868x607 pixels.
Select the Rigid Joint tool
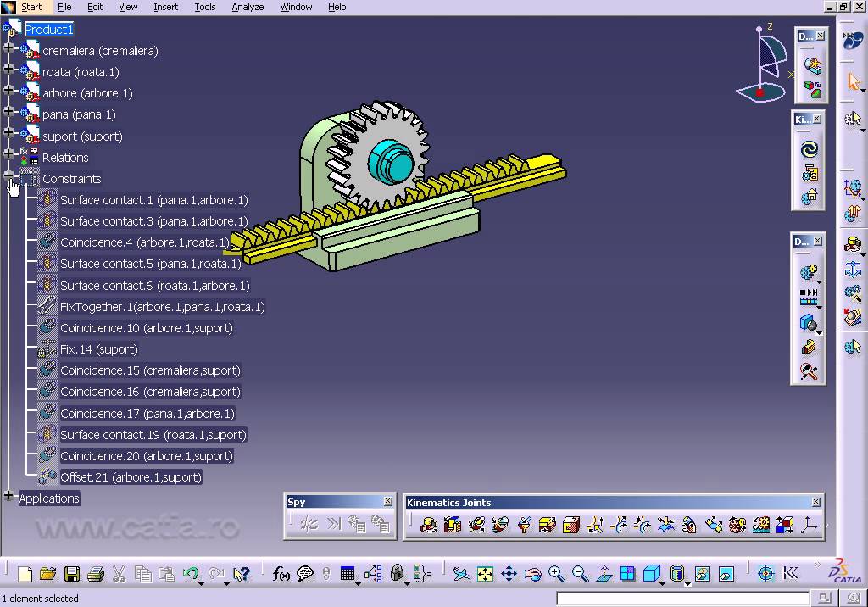(x=571, y=524)
